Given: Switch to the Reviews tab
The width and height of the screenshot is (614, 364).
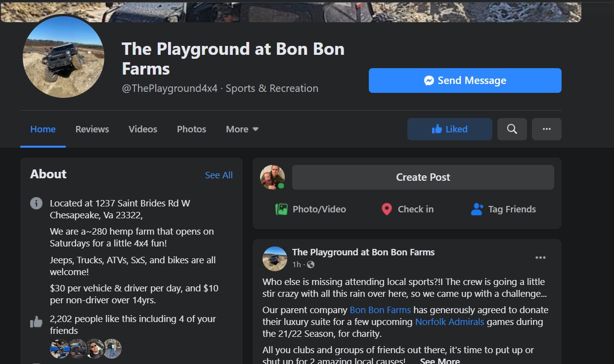Looking at the screenshot, I should (x=92, y=129).
